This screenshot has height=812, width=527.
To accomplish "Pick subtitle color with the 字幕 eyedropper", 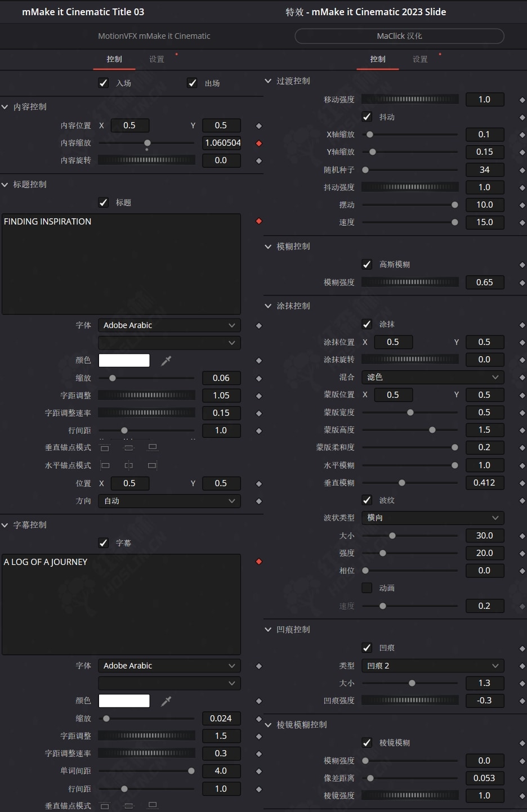I will click(x=166, y=701).
